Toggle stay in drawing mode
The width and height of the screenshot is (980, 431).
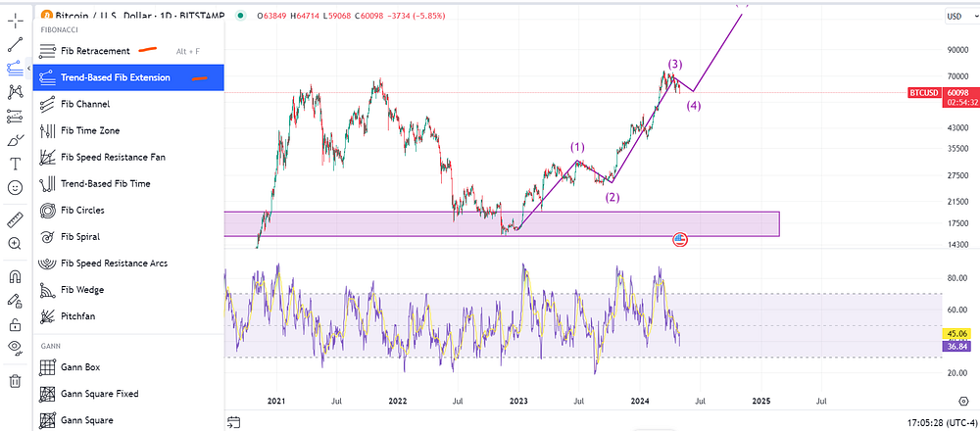[15, 301]
